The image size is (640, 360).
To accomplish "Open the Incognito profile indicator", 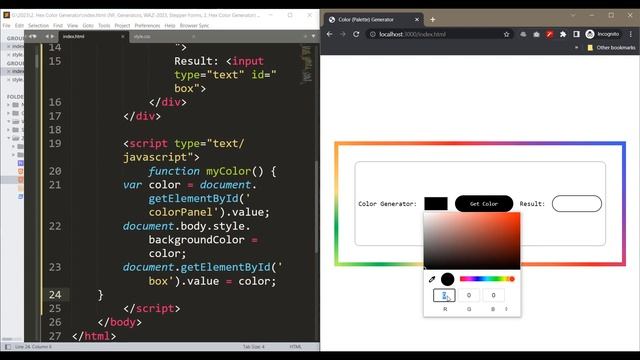I will coord(602,34).
